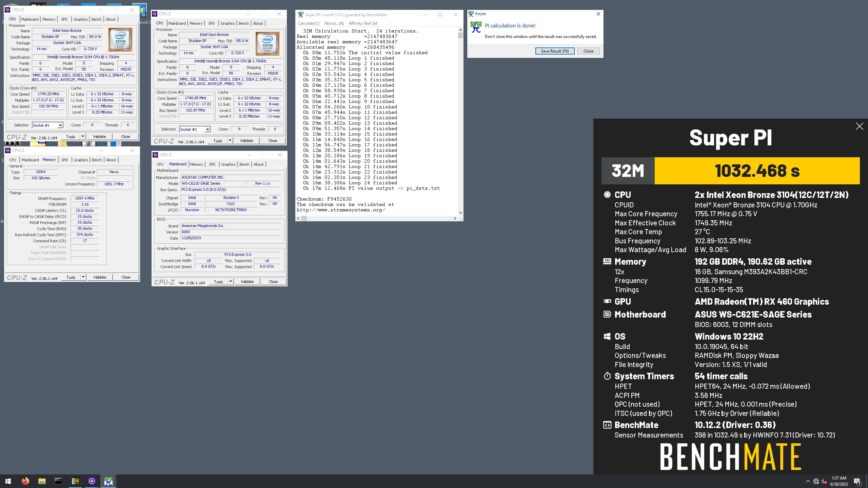Image resolution: width=868 pixels, height=488 pixels.
Task: Open the Bench tab in the Socket #2 CPU-Z window
Action: pos(244,23)
